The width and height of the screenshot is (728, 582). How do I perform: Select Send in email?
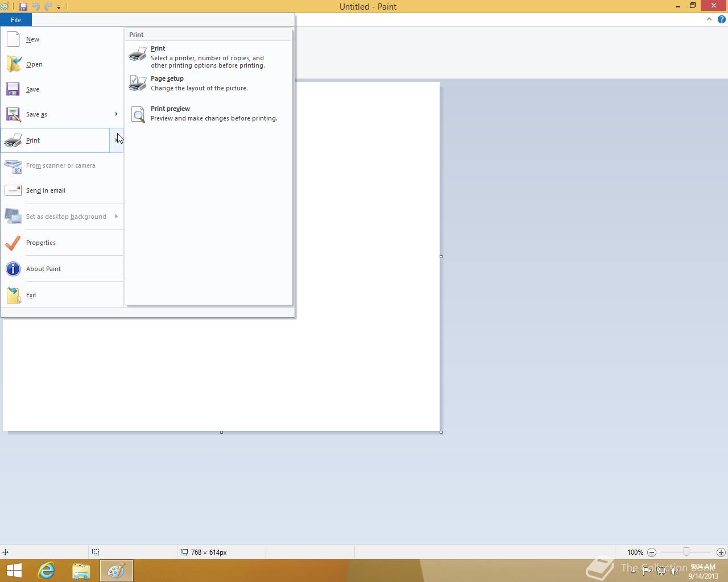tap(62, 190)
